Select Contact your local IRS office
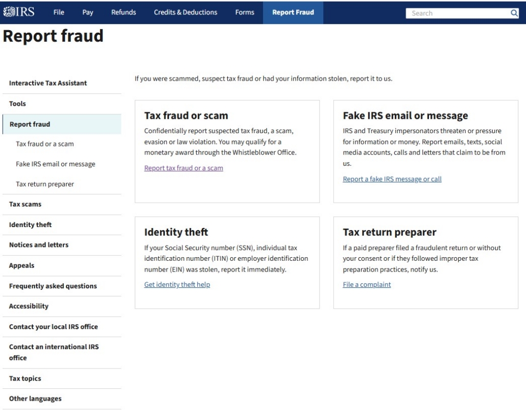This screenshot has height=420, width=526. (x=53, y=327)
